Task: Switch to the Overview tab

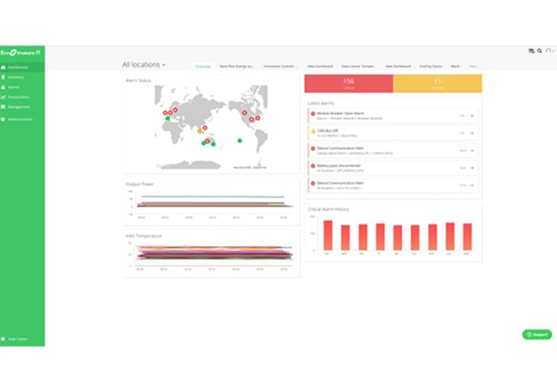Action: pos(203,67)
